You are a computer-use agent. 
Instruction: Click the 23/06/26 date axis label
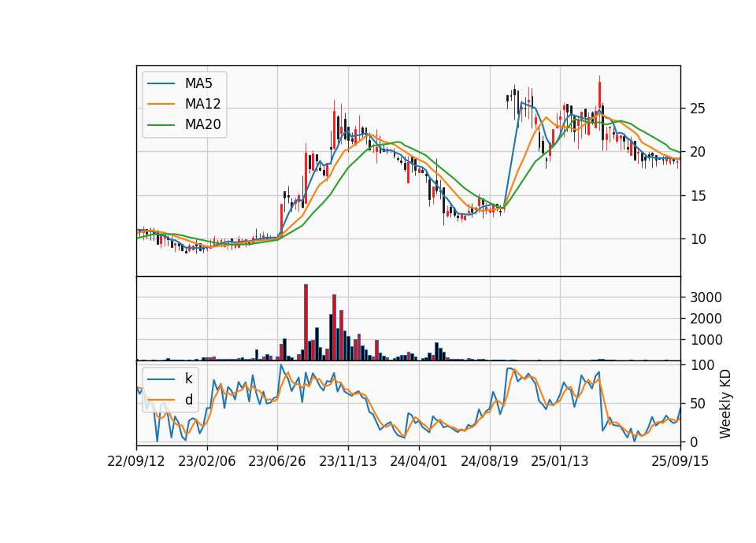click(277, 461)
